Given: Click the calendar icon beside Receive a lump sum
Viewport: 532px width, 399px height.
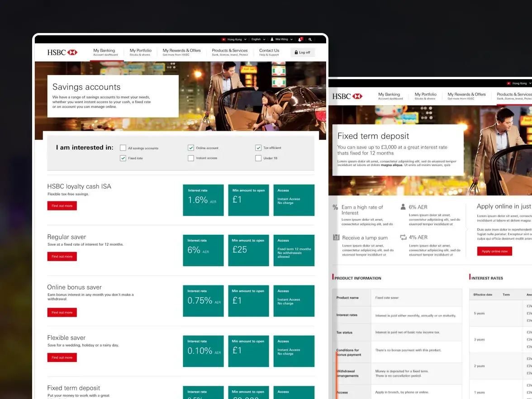Looking at the screenshot, I should click(336, 237).
